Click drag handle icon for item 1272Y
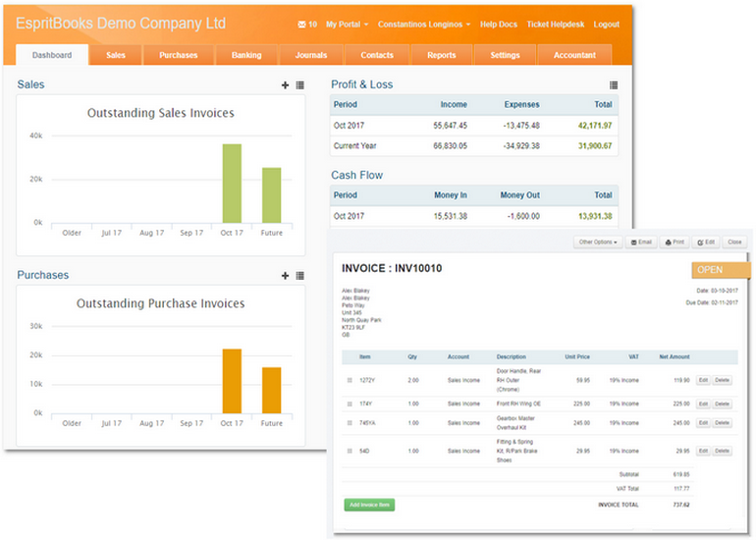Screen dimensions: 756x540 (350, 380)
